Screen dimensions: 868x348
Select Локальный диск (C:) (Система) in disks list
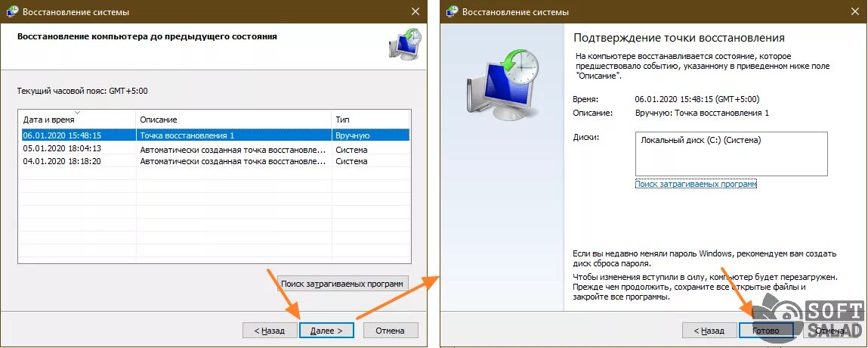[701, 140]
